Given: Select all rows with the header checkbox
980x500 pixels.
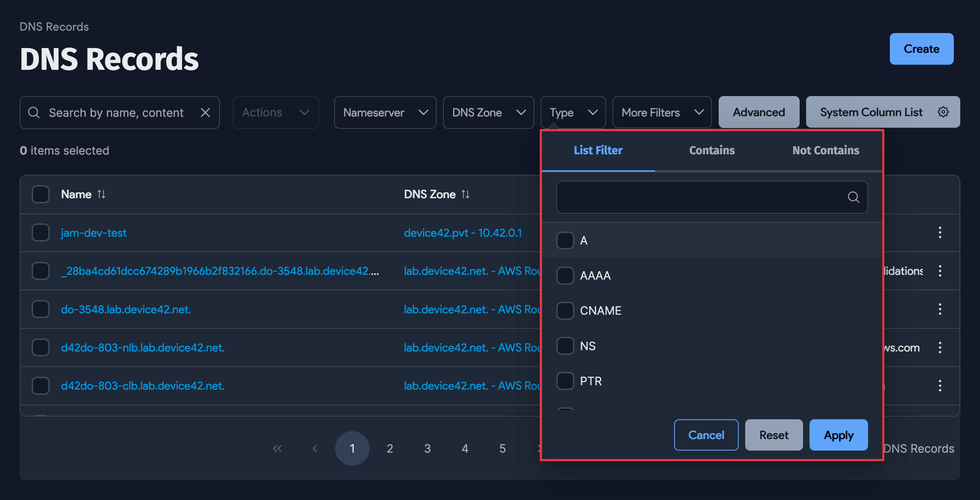Looking at the screenshot, I should pos(40,194).
